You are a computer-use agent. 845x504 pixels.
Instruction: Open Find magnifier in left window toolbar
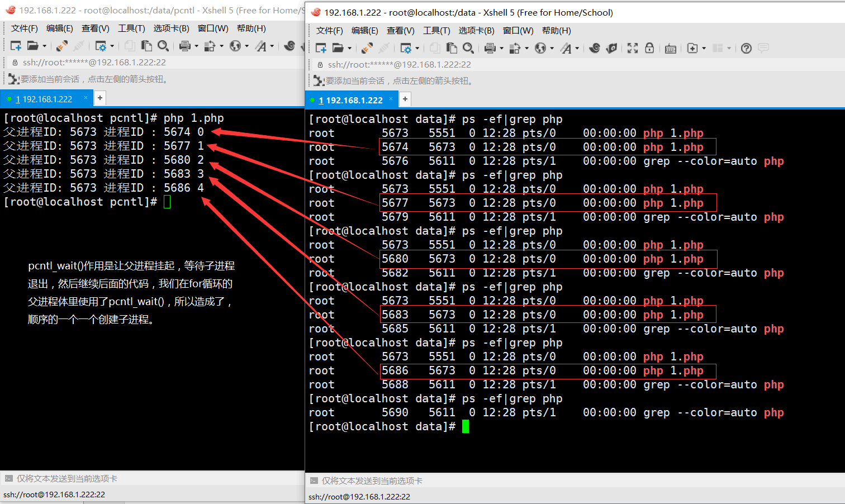coord(163,46)
